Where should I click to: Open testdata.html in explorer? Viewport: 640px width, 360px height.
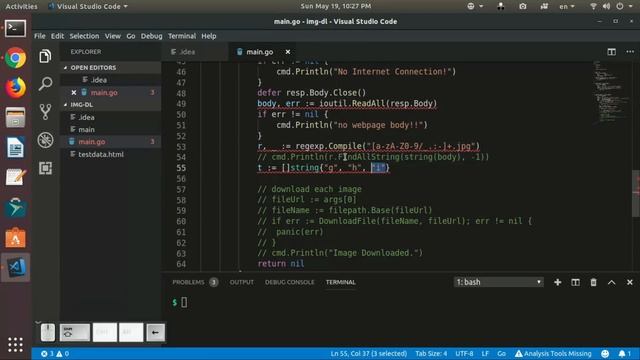point(101,154)
